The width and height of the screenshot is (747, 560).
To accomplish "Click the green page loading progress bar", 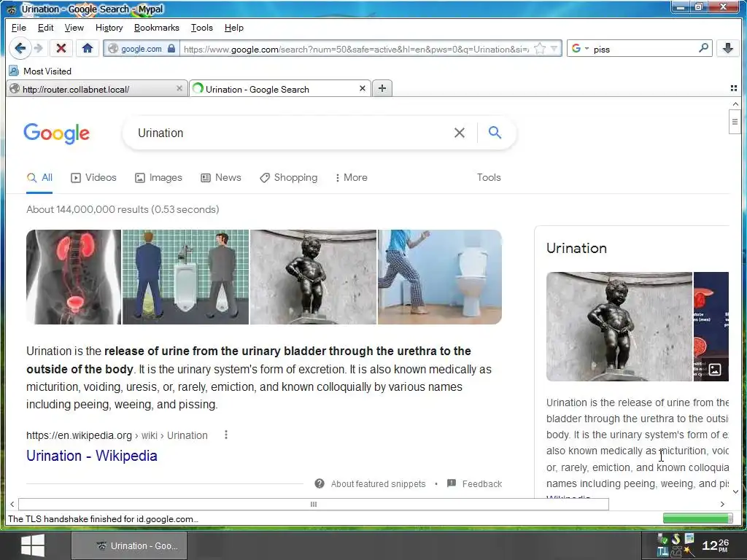I will tap(698, 518).
